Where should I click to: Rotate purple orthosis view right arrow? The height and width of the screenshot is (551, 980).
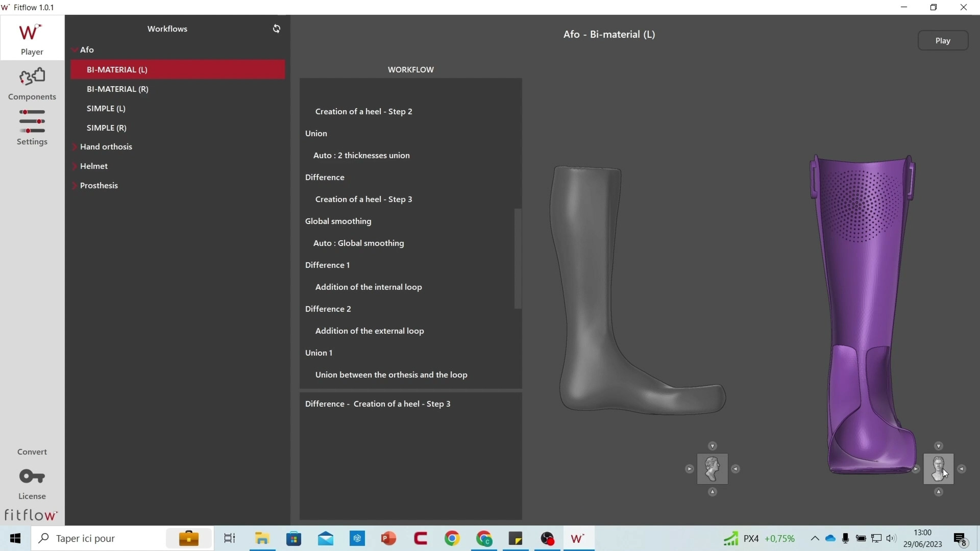coord(962,469)
